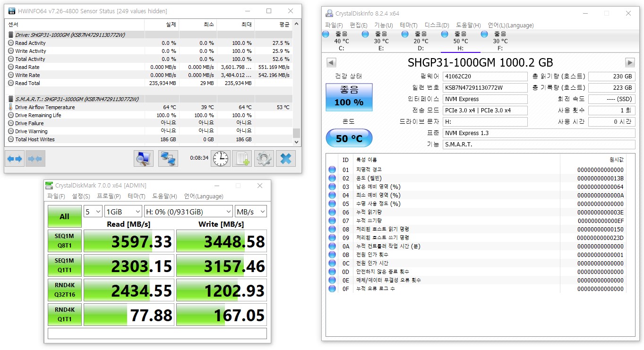The width and height of the screenshot is (644, 350).
Task: Click status orb for ID 02 temperature row
Action: (332, 178)
